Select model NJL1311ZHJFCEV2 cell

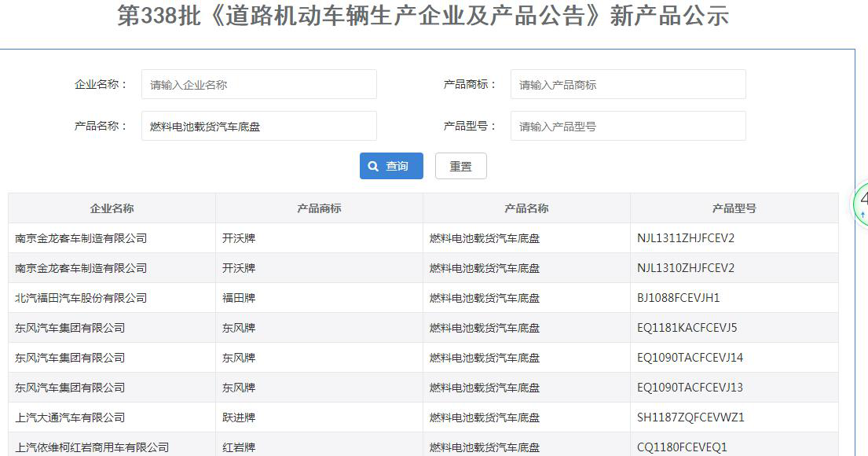tap(734, 238)
